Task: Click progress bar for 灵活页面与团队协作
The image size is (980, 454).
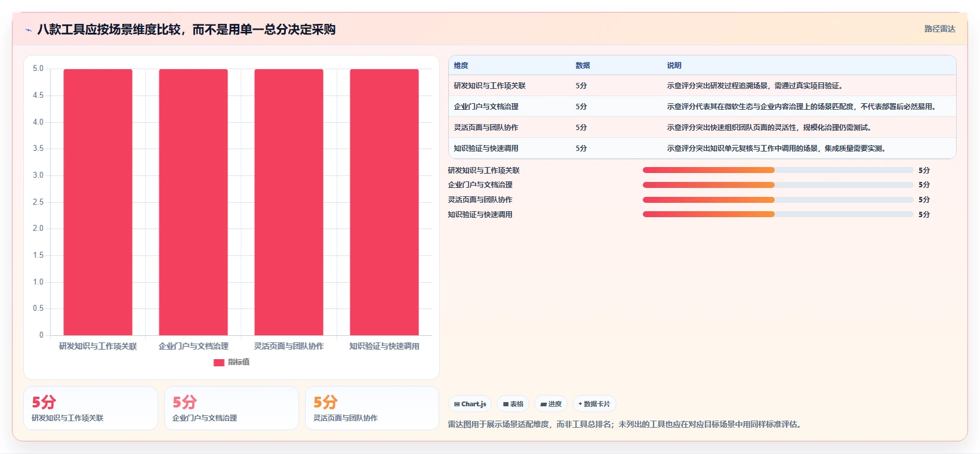Action: [x=778, y=200]
